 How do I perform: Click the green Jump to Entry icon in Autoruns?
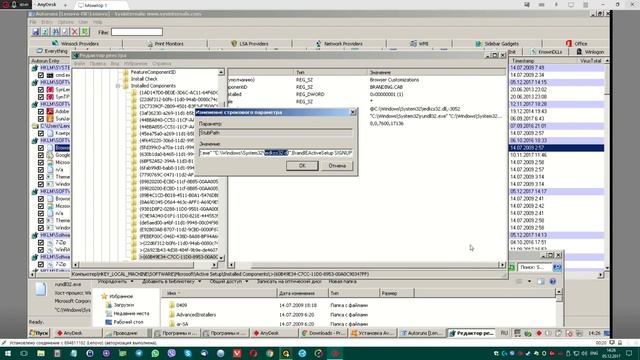click(x=84, y=32)
